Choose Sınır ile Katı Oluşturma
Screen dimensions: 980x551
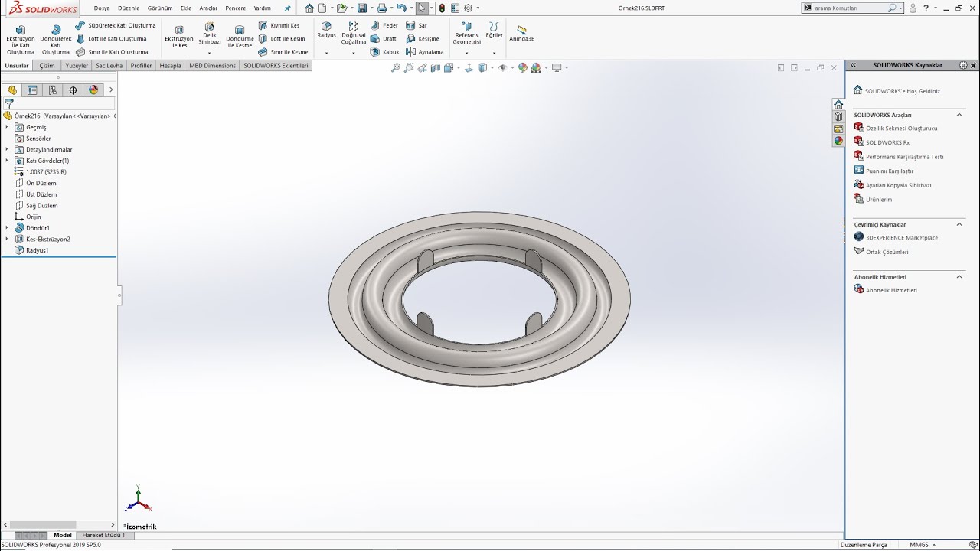[112, 52]
